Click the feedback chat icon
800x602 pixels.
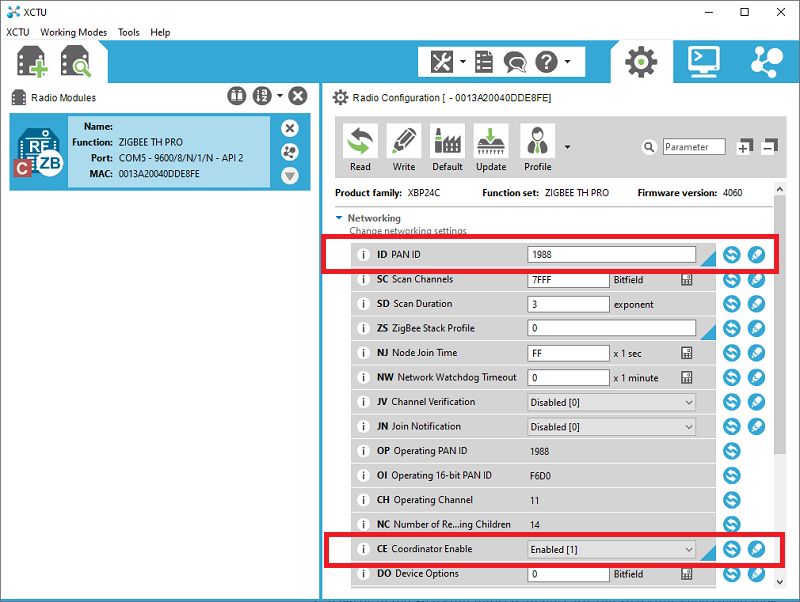515,62
